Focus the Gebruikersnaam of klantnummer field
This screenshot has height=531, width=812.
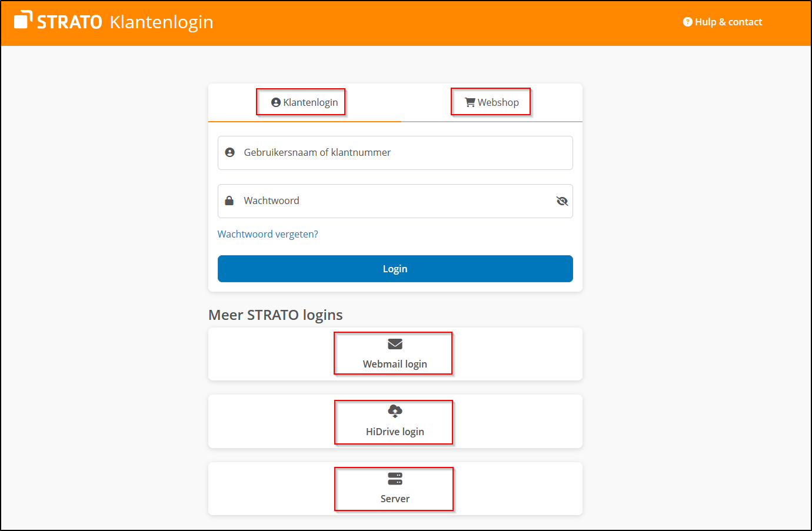point(400,153)
